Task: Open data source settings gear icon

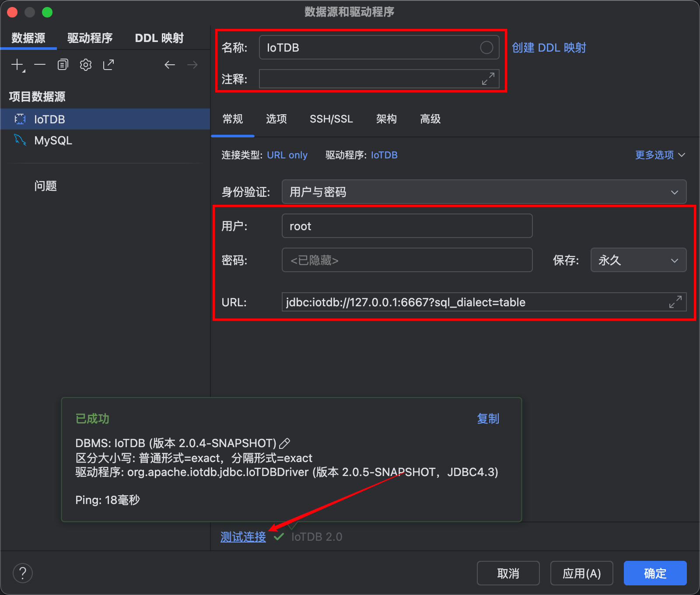Action: pos(86,65)
